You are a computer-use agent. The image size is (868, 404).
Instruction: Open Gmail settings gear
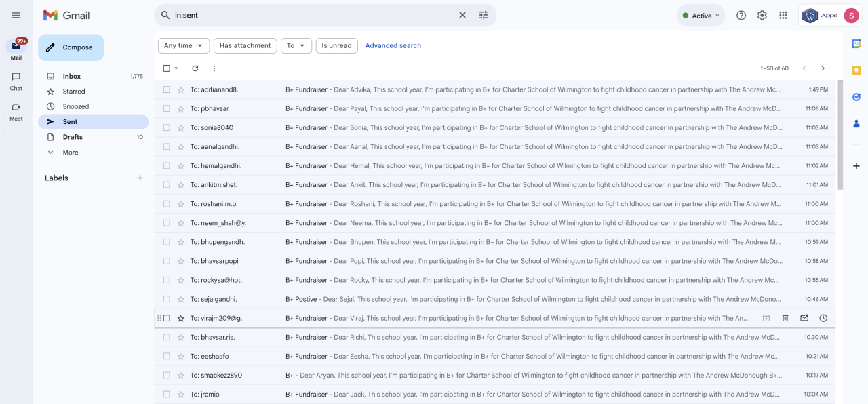click(x=762, y=16)
